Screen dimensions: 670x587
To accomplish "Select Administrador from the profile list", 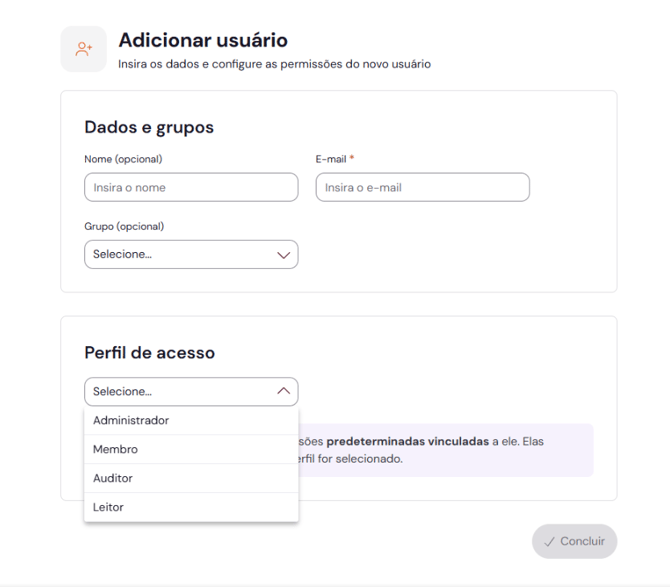I will coord(131,421).
